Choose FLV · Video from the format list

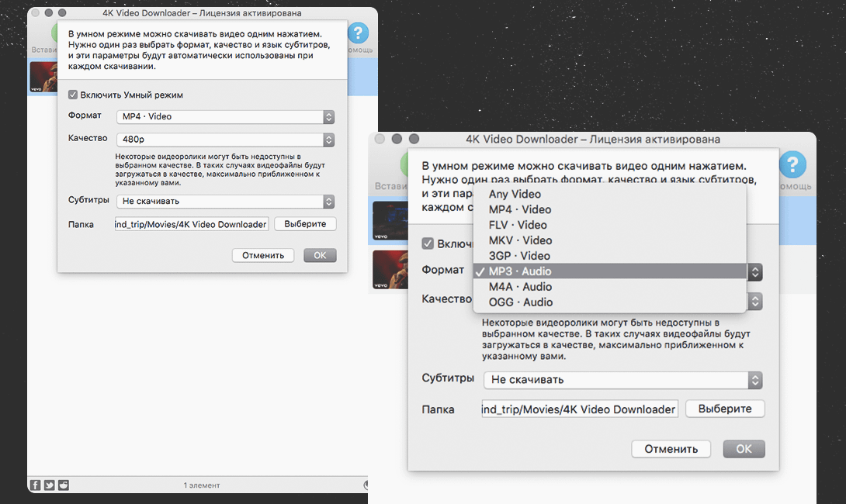tap(610, 225)
